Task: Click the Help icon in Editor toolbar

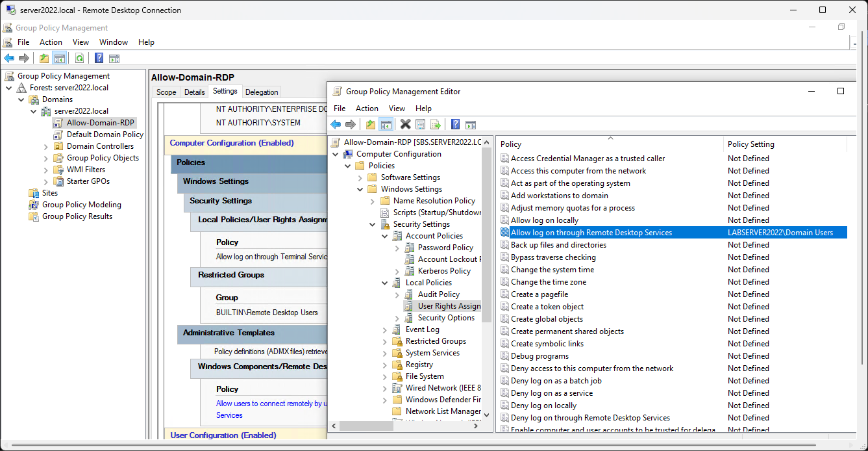Action: pos(456,125)
